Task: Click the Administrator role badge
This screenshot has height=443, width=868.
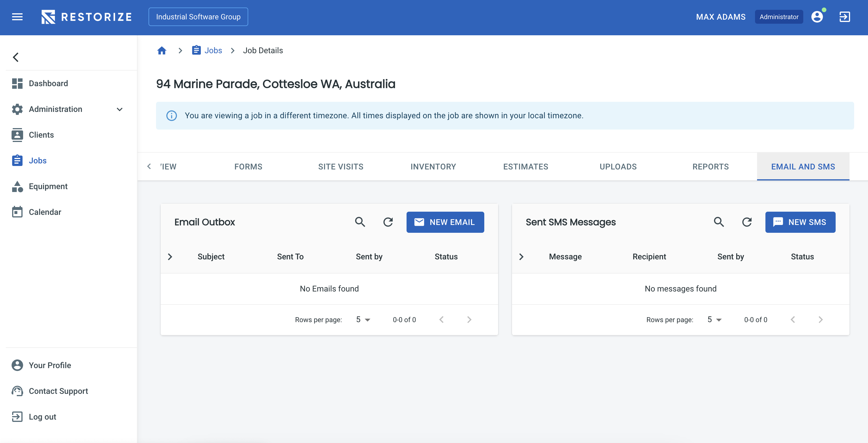Action: (x=779, y=17)
